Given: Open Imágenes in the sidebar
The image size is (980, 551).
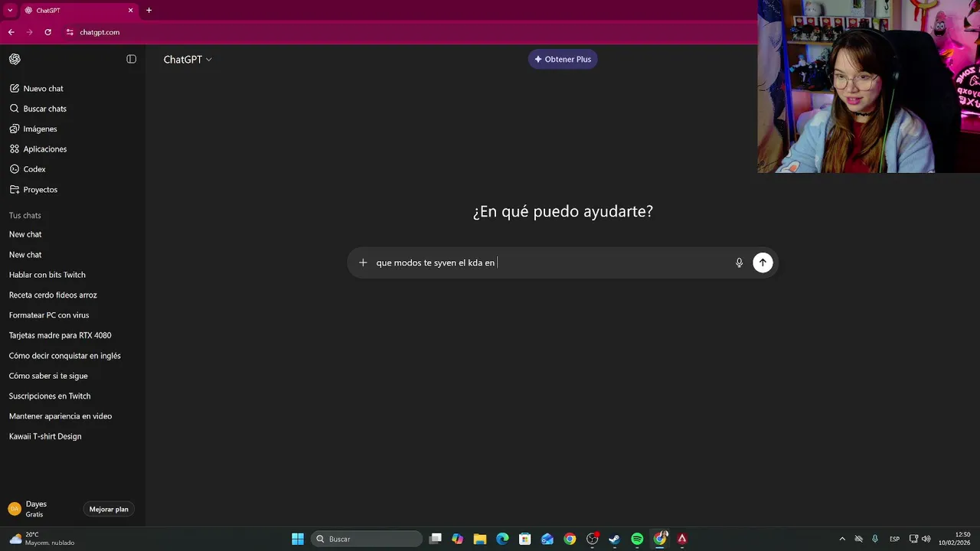Looking at the screenshot, I should 73,129.
